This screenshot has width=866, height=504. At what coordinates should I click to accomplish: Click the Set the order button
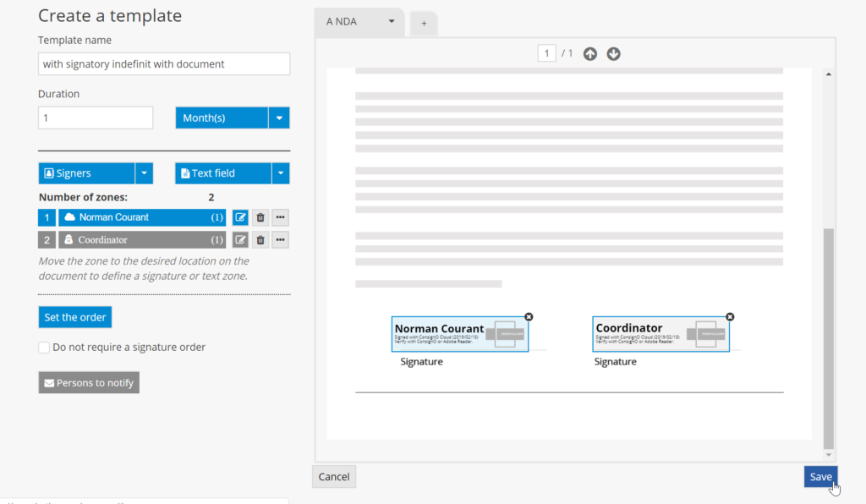click(75, 317)
